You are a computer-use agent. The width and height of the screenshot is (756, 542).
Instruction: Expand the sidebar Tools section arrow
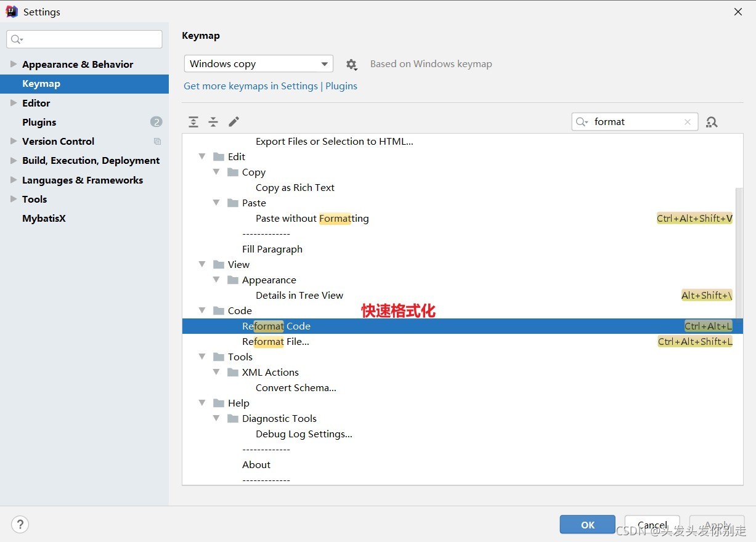click(x=14, y=199)
